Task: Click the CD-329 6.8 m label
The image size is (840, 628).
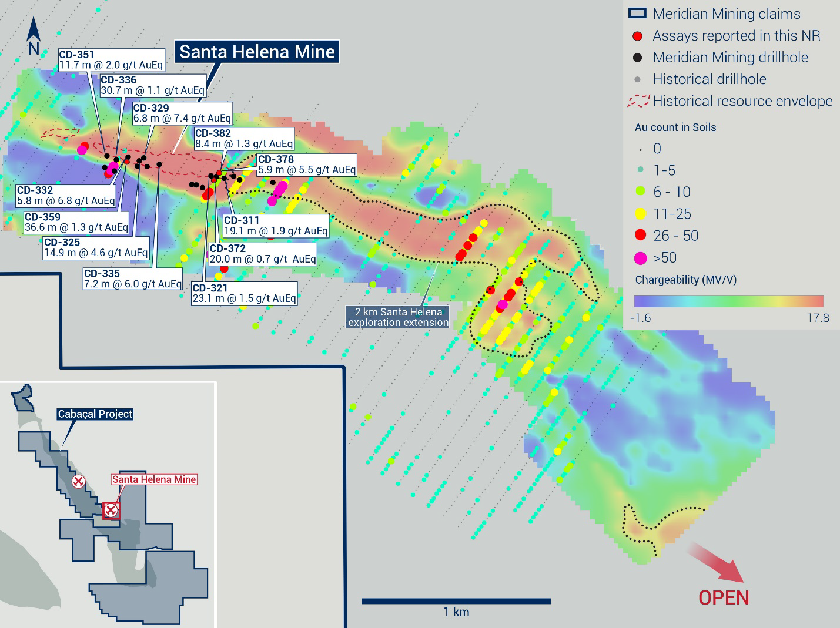Action: pyautogui.click(x=182, y=113)
